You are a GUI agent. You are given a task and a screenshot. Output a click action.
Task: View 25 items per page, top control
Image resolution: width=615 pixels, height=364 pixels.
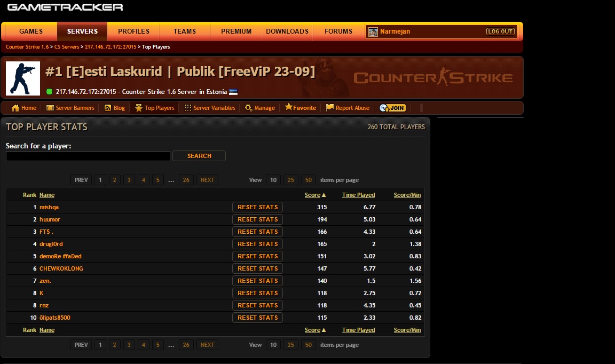point(290,180)
